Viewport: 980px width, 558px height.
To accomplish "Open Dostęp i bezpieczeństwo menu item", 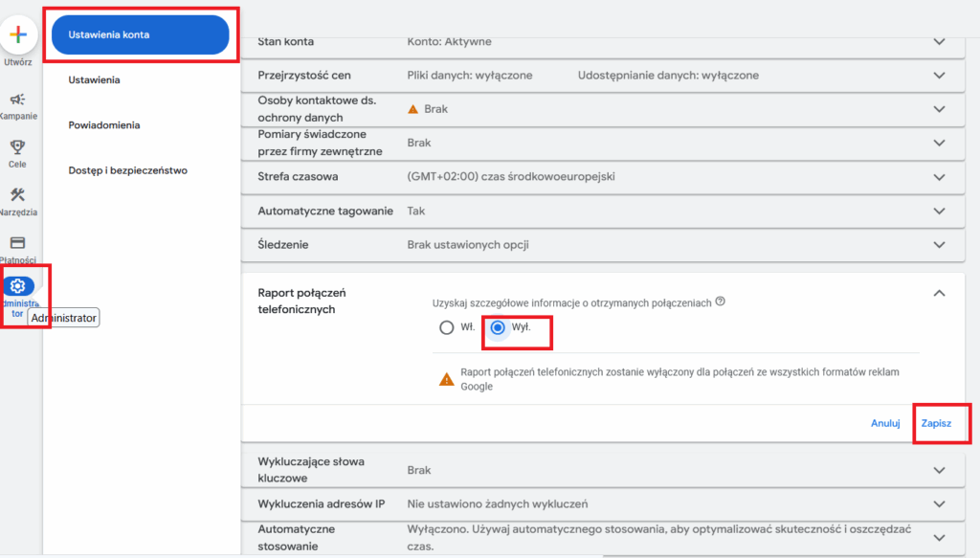I will 127,170.
